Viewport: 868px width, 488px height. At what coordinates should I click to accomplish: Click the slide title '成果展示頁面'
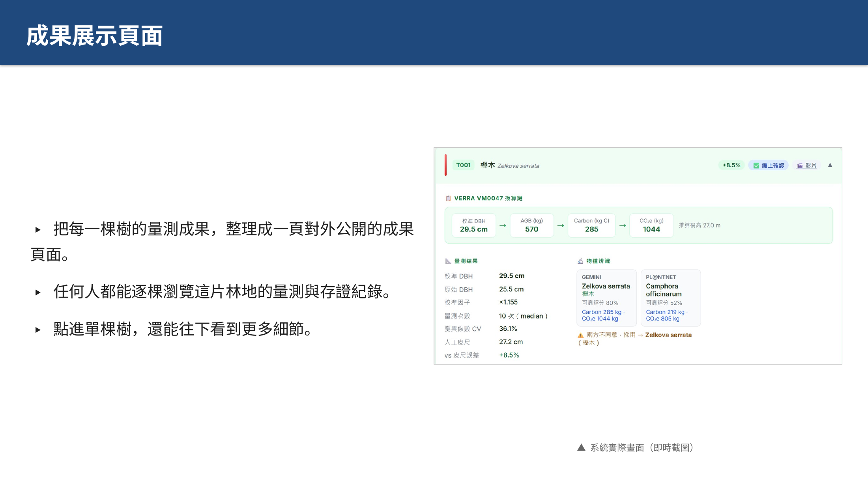[x=95, y=35]
